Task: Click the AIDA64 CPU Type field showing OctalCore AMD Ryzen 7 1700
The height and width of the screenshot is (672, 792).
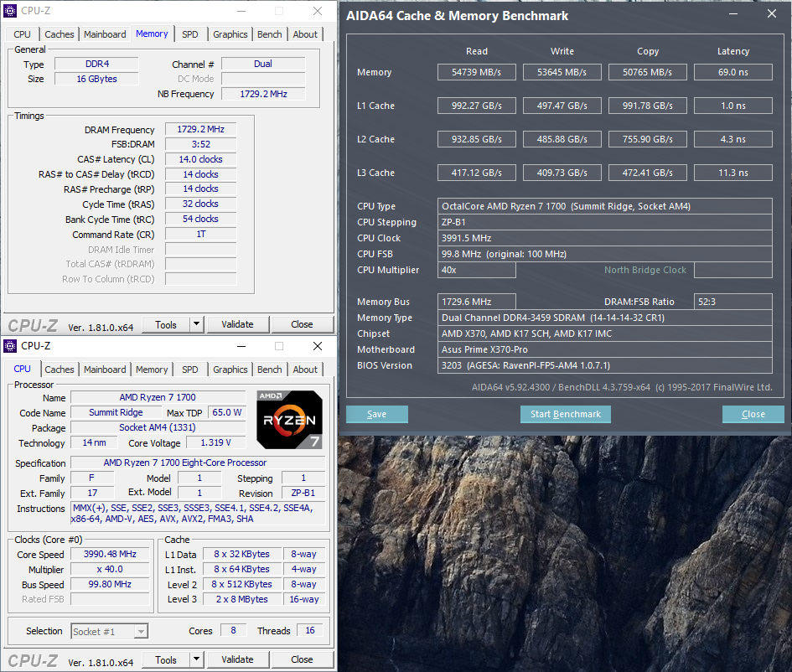Action: point(604,206)
